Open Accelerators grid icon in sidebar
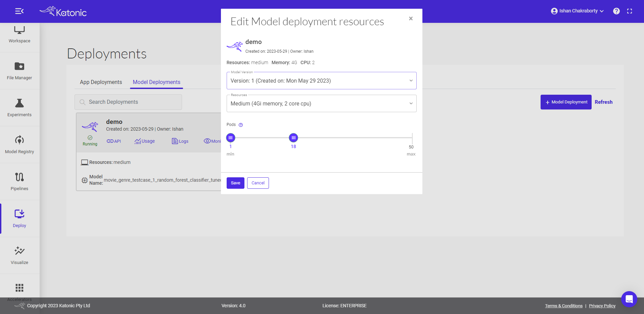The height and width of the screenshot is (314, 644). 19,288
